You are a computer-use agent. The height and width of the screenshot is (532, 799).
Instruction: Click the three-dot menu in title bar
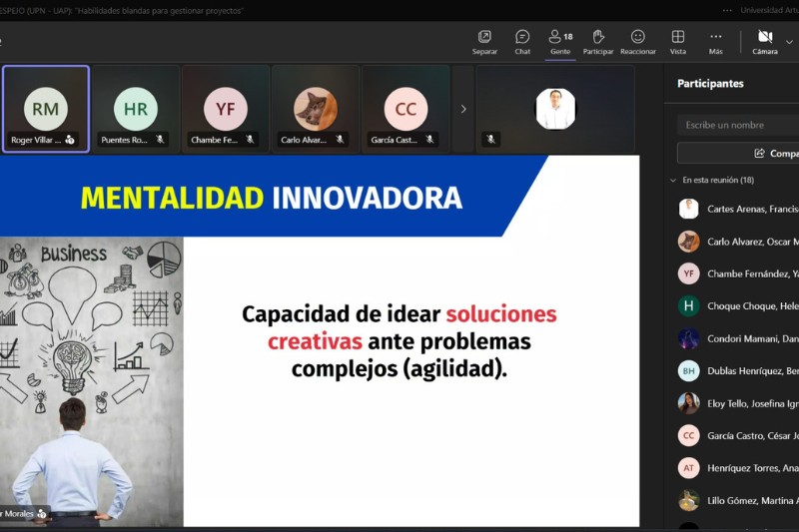(x=727, y=10)
